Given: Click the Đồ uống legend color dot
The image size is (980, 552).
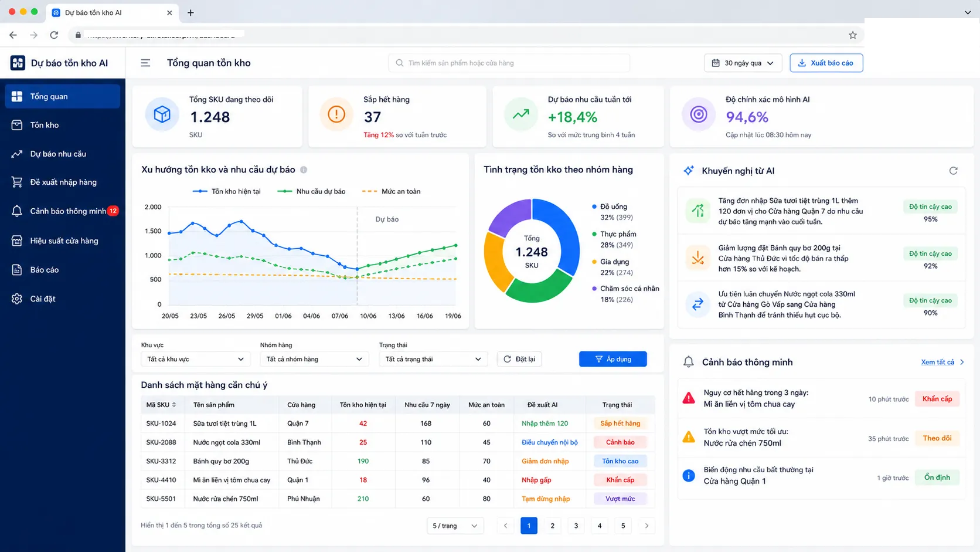Looking at the screenshot, I should point(594,206).
